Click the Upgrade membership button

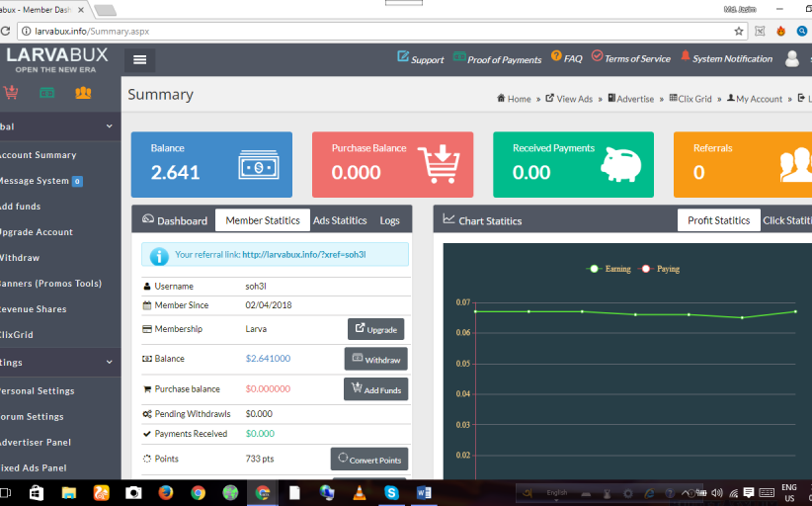(375, 329)
